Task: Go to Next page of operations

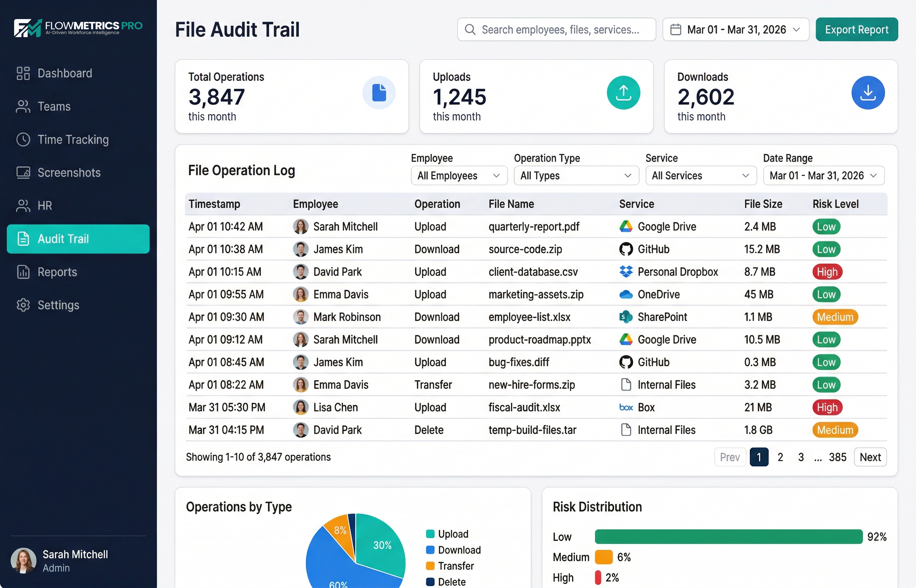Action: point(870,457)
